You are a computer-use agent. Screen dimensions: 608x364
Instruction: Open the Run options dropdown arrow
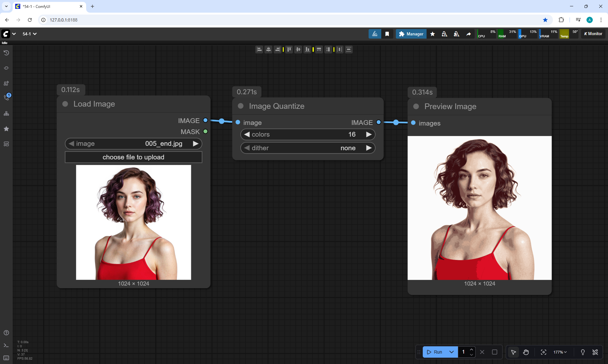pyautogui.click(x=452, y=352)
